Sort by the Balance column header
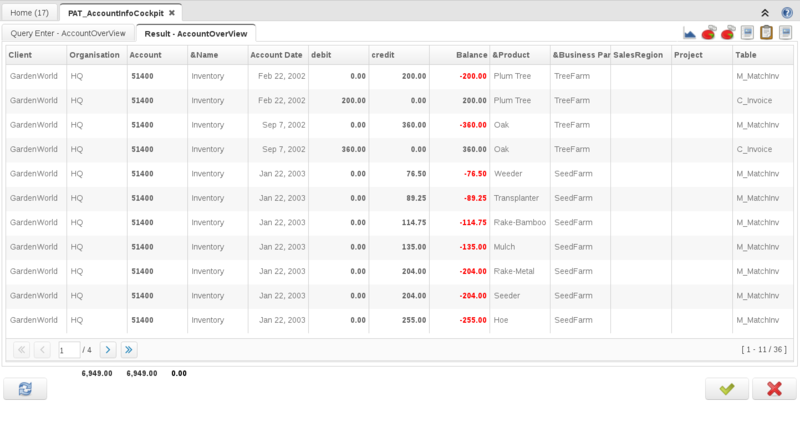The image size is (800, 422). click(459, 54)
